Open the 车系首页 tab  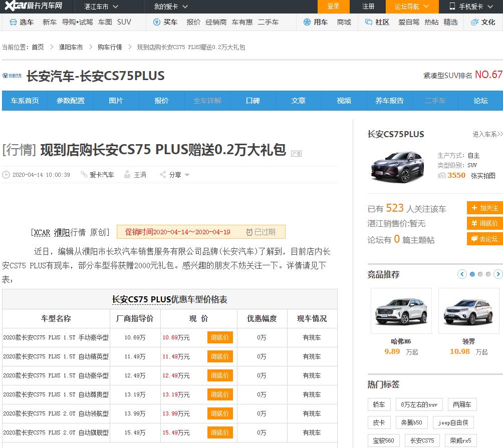pyautogui.click(x=25, y=101)
